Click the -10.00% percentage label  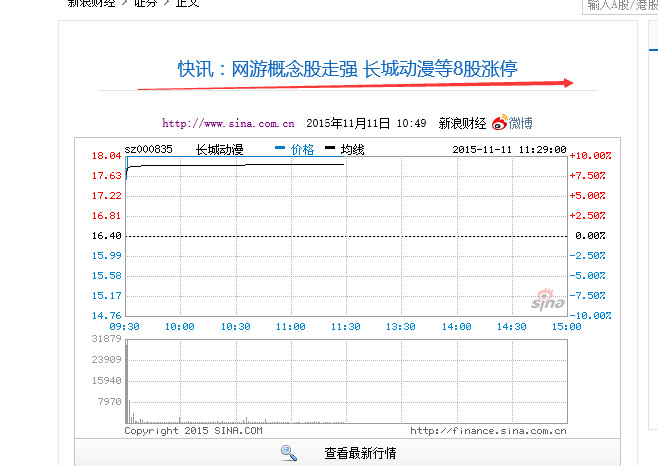click(590, 316)
